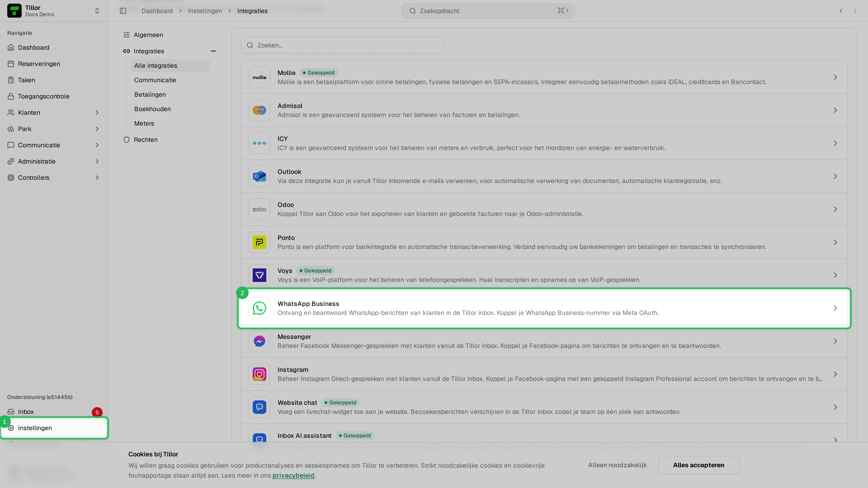Expand the Klanten menu chevron

pos(97,113)
